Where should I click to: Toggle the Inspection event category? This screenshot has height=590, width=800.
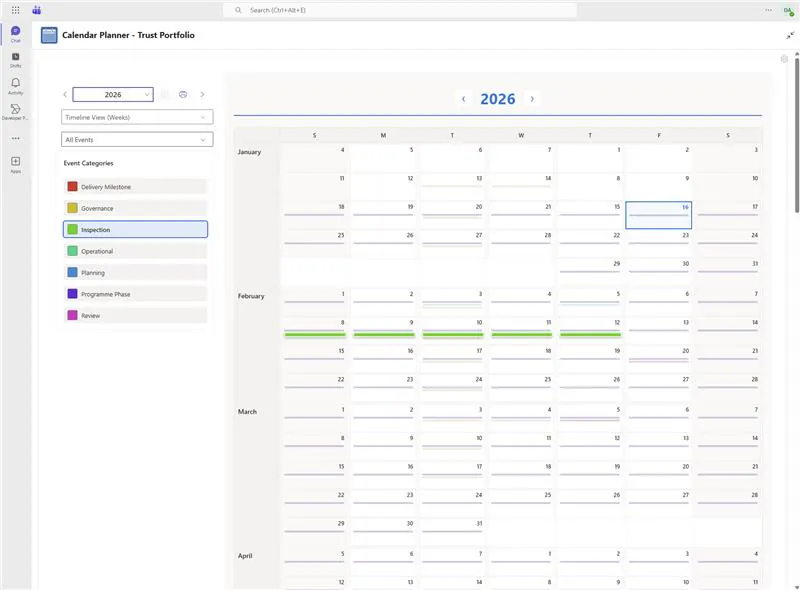pyautogui.click(x=137, y=229)
